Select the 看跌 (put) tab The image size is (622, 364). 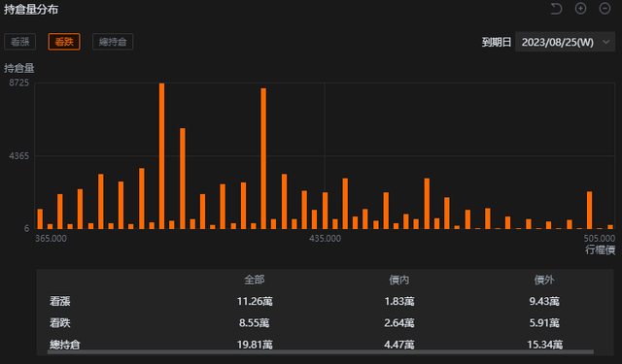64,42
